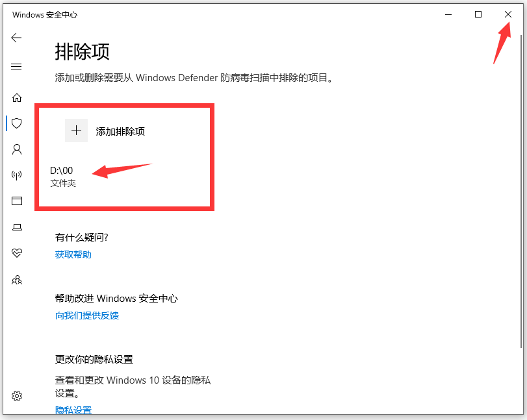Open Device security laptop icon

pos(17,227)
